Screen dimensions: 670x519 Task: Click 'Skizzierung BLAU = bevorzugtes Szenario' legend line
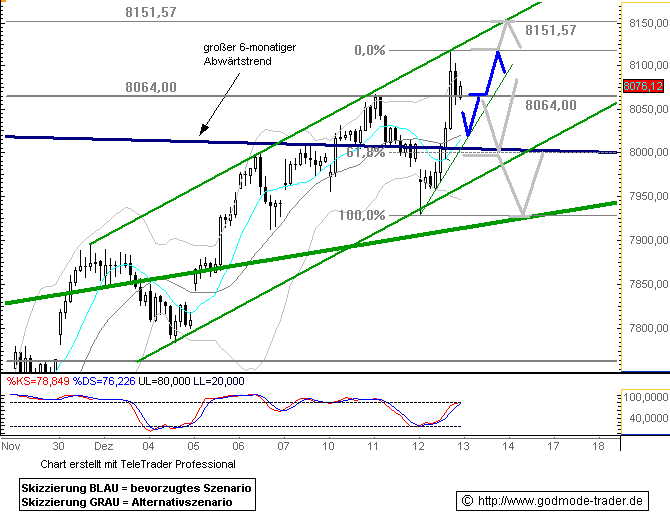pos(136,488)
